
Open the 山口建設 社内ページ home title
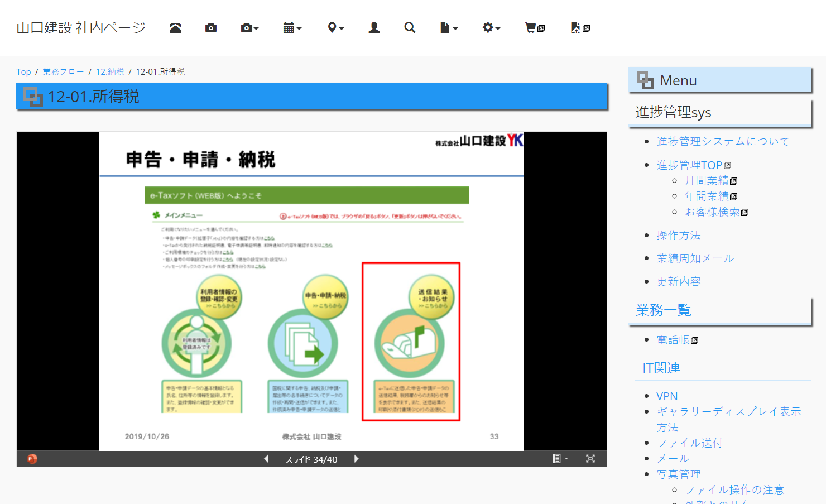click(81, 28)
